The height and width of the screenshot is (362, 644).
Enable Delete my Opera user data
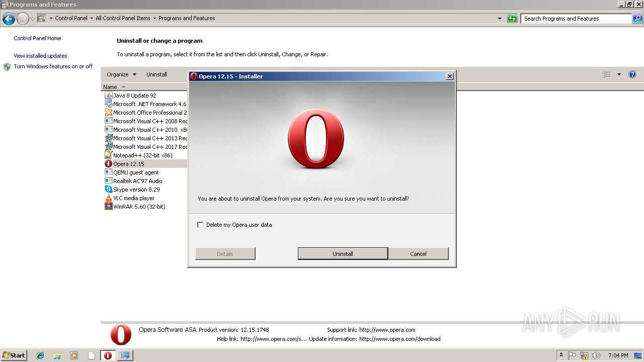click(x=200, y=225)
